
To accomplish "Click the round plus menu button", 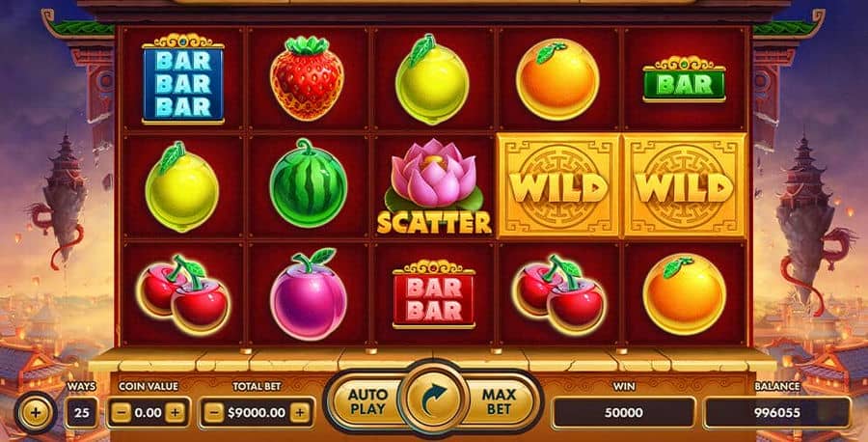I will [35, 412].
